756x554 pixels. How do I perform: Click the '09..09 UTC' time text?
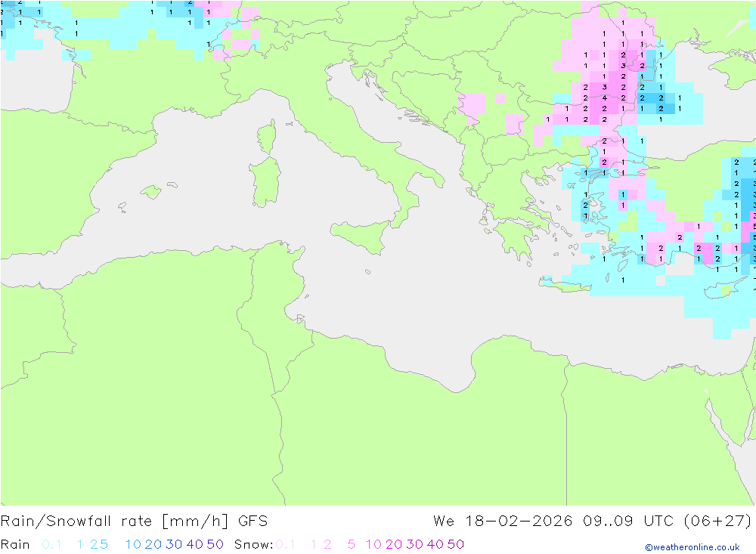(x=628, y=522)
